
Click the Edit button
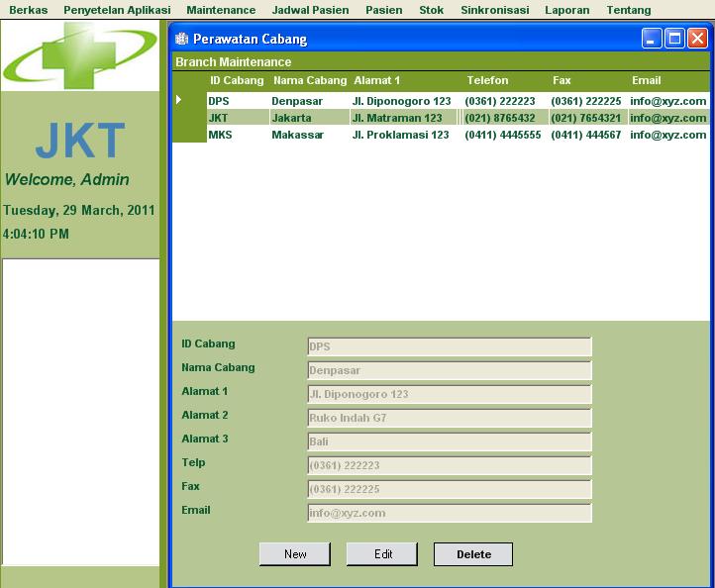point(382,554)
